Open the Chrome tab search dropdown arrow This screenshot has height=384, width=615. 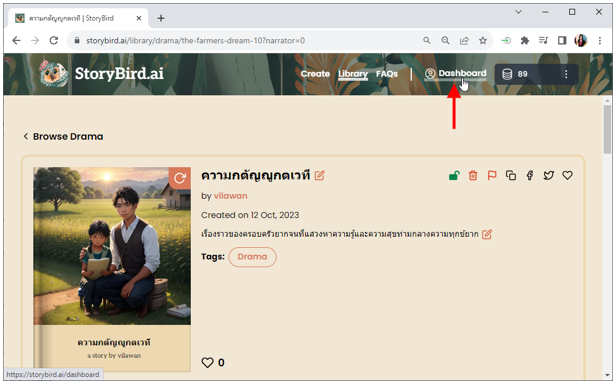click(x=518, y=12)
